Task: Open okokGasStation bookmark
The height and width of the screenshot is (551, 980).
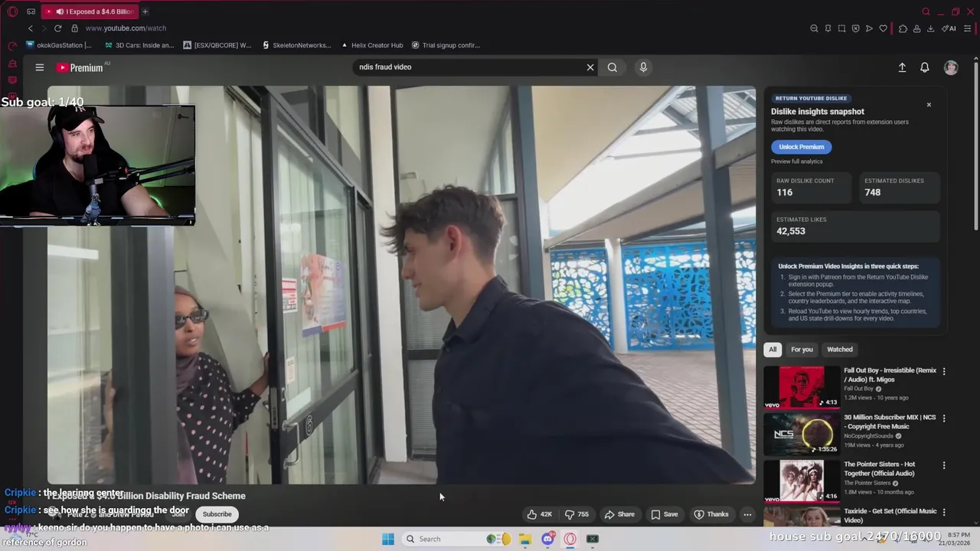Action: coord(59,45)
